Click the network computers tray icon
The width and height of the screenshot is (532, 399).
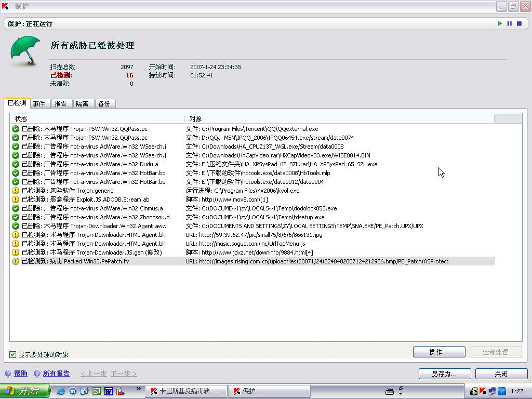click(x=492, y=391)
